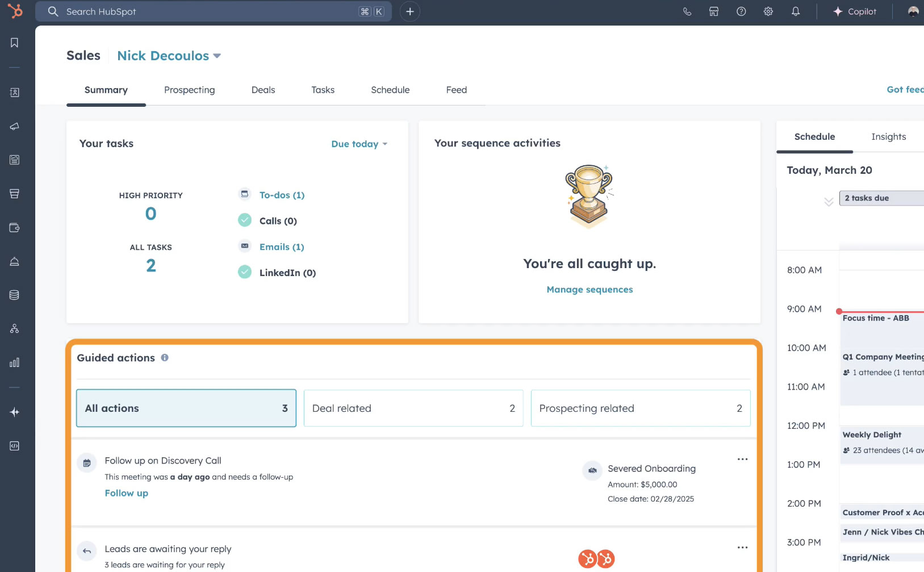Open the Jenn / Nick Vibes event

(883, 532)
